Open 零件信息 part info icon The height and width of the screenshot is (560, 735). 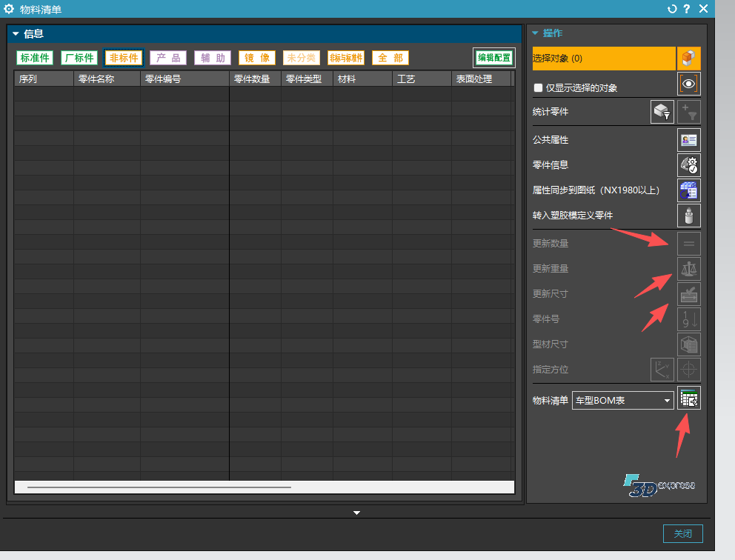click(x=689, y=165)
